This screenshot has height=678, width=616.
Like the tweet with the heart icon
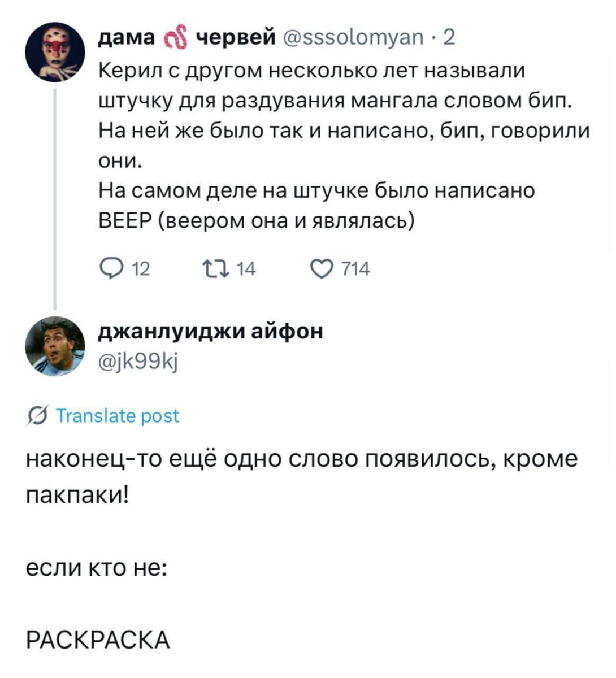click(x=323, y=269)
